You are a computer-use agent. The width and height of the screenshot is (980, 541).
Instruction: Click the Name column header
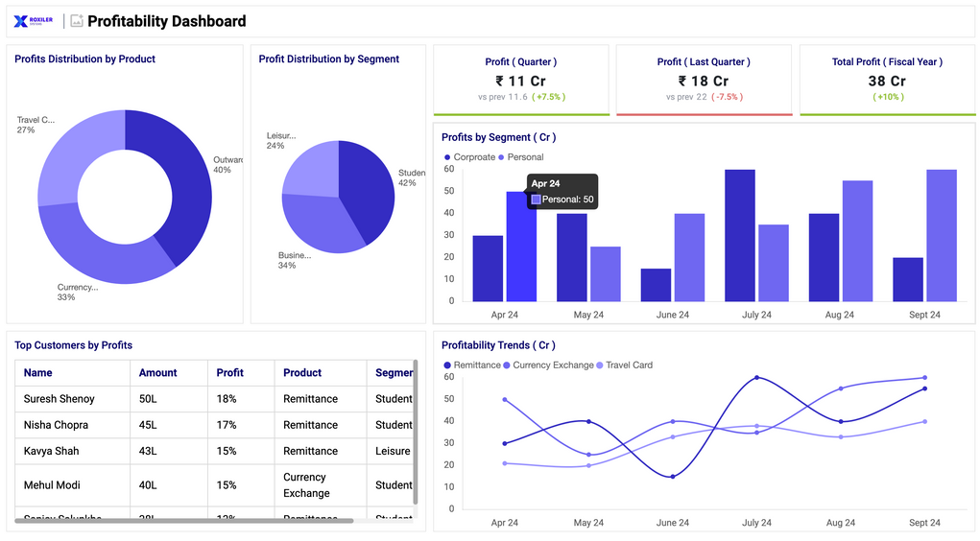coord(38,373)
